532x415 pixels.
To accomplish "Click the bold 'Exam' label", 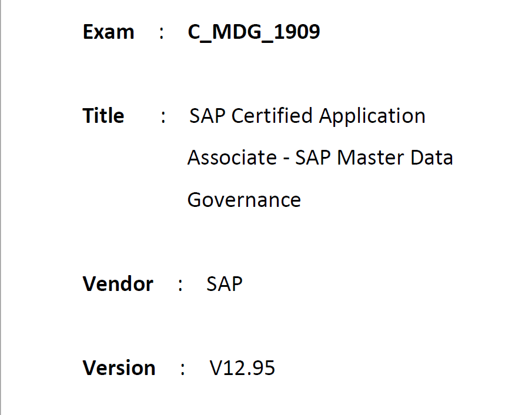I will coord(109,32).
